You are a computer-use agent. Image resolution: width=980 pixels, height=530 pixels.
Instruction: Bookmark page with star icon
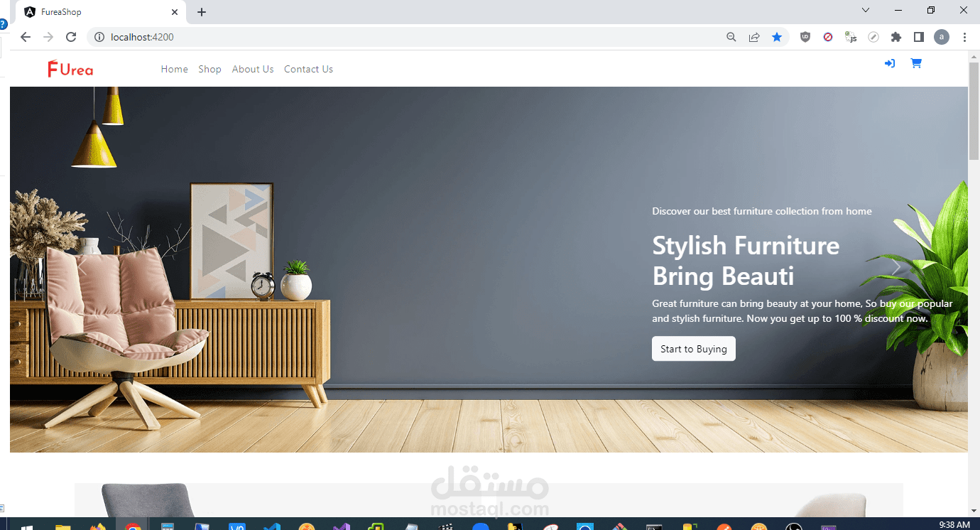tap(777, 37)
